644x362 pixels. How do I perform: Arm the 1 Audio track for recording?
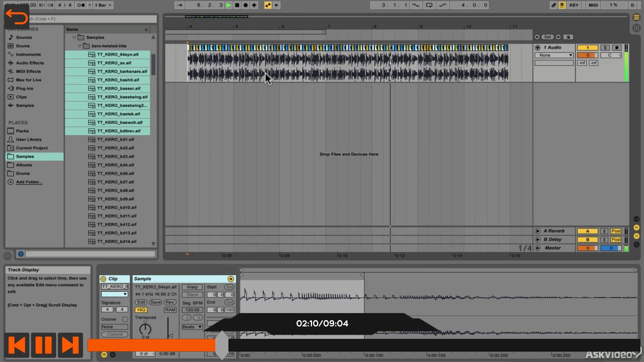coord(616,48)
